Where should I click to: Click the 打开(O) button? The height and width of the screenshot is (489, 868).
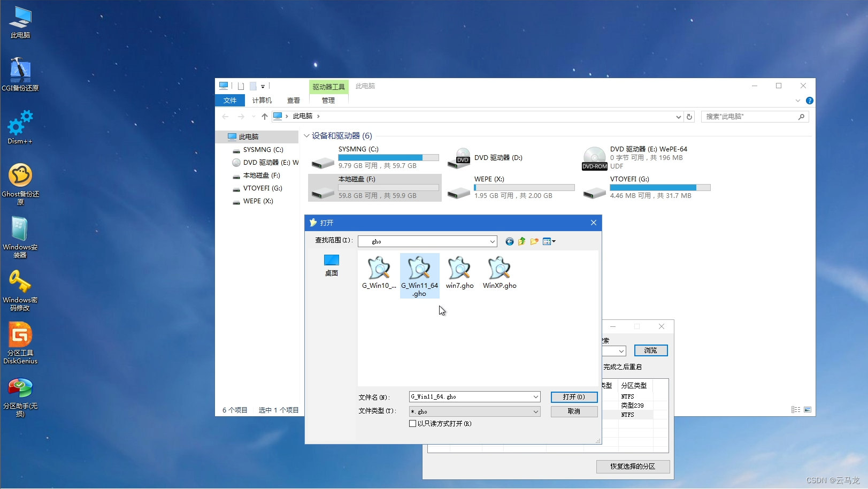tap(574, 397)
